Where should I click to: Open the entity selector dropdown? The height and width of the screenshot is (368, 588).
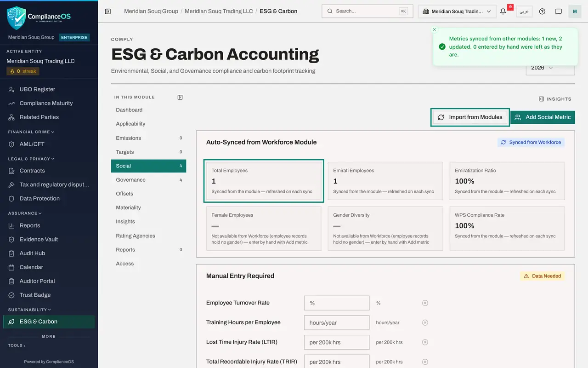[x=457, y=11]
